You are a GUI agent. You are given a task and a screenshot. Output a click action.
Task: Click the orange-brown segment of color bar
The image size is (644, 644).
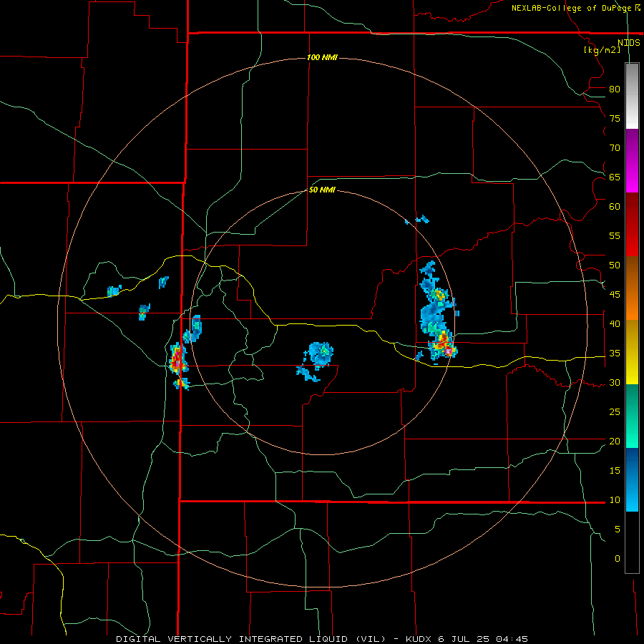632,288
